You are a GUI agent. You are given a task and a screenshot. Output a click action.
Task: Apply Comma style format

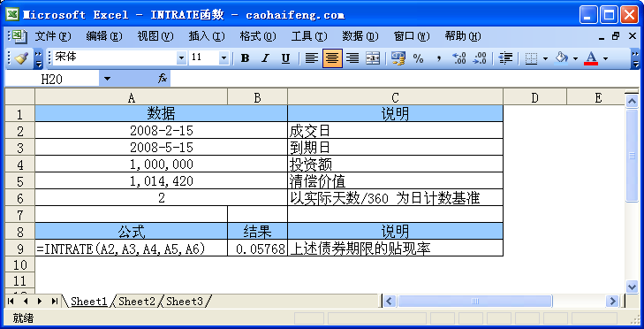pos(438,58)
